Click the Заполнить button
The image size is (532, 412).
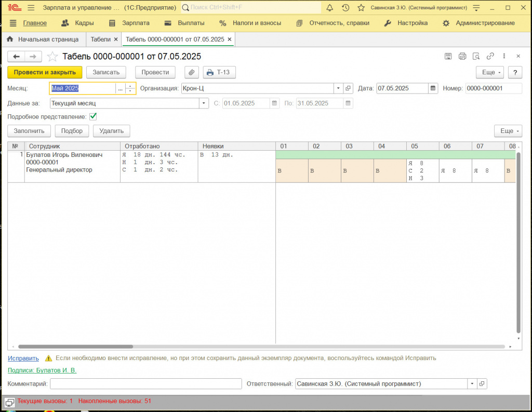[29, 131]
